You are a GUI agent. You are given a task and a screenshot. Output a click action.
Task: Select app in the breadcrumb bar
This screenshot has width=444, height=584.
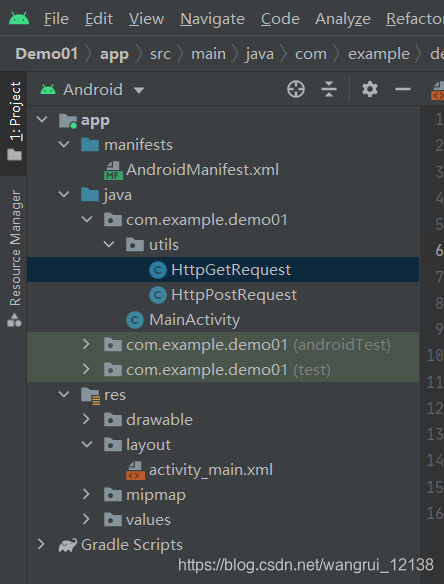click(114, 55)
